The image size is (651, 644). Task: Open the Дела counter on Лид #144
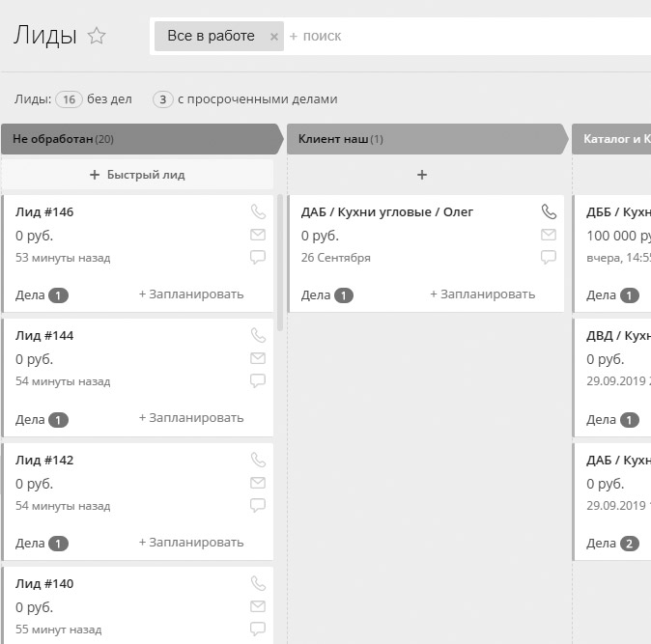pos(58,420)
